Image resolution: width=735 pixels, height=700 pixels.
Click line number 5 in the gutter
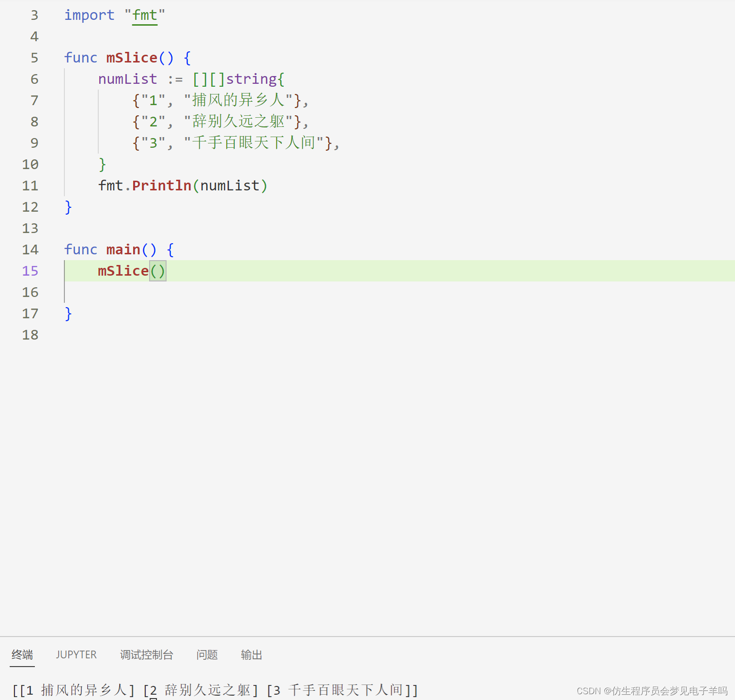tap(34, 58)
